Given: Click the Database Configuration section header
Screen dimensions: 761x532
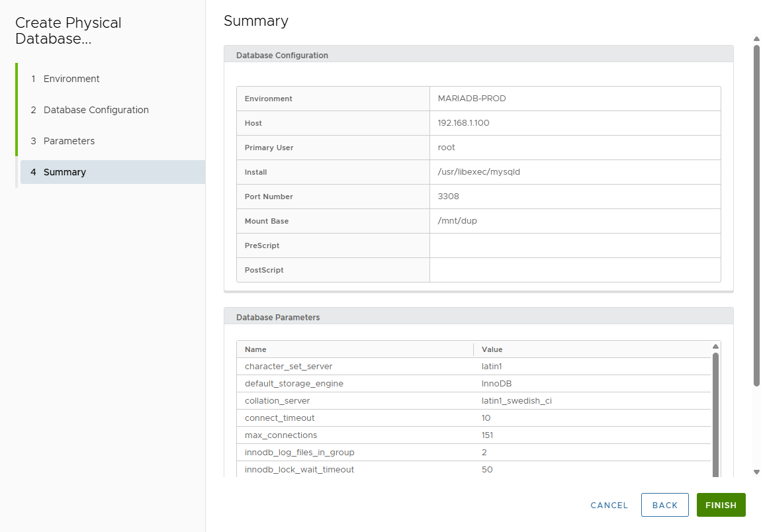Looking at the screenshot, I should click(x=282, y=56).
